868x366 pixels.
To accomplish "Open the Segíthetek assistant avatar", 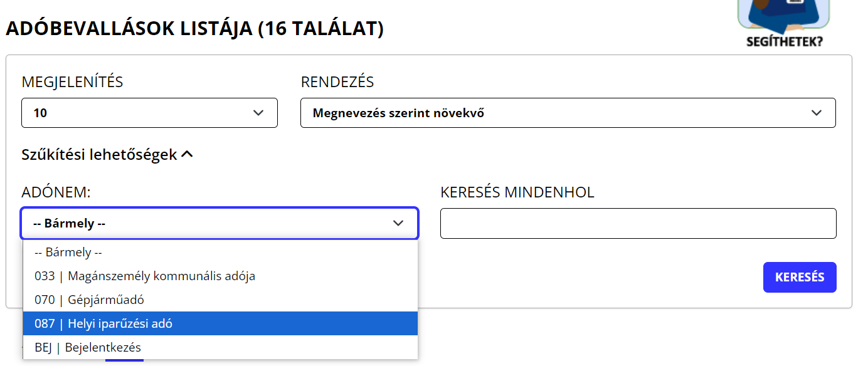I will click(783, 14).
